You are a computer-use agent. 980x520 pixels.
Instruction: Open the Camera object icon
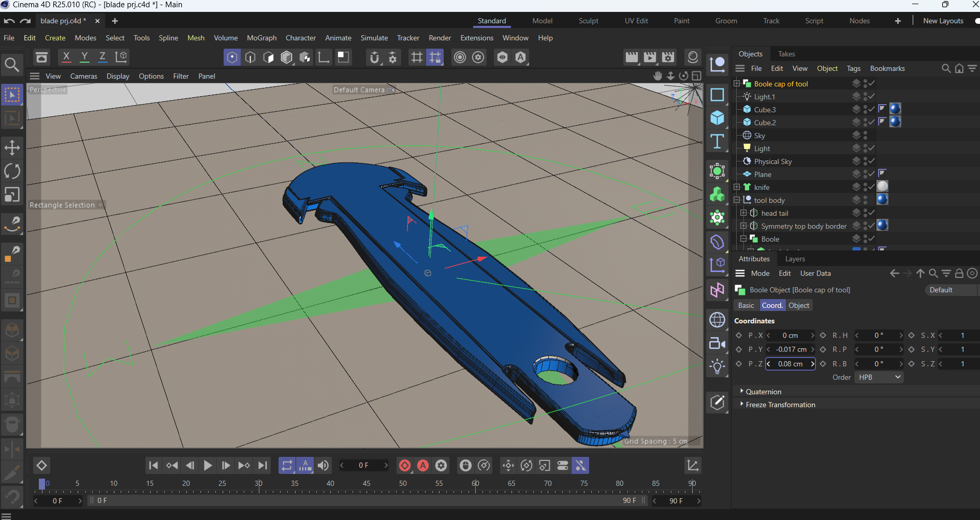[x=717, y=344]
